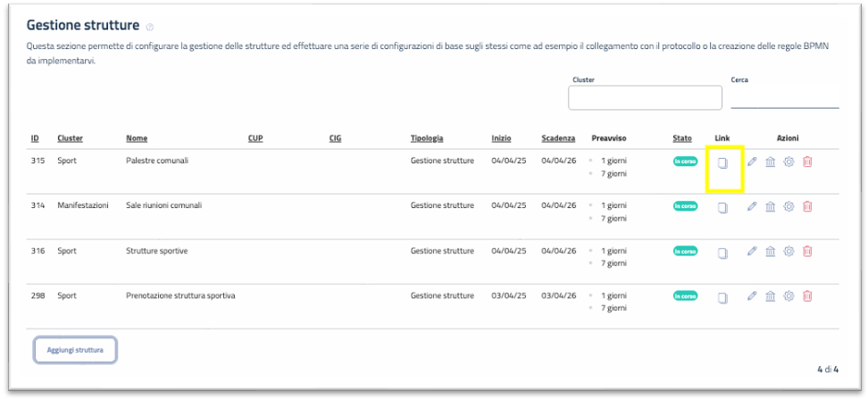The height and width of the screenshot is (399, 868).
Task: Copy link for Palestre comunali row
Action: point(724,162)
